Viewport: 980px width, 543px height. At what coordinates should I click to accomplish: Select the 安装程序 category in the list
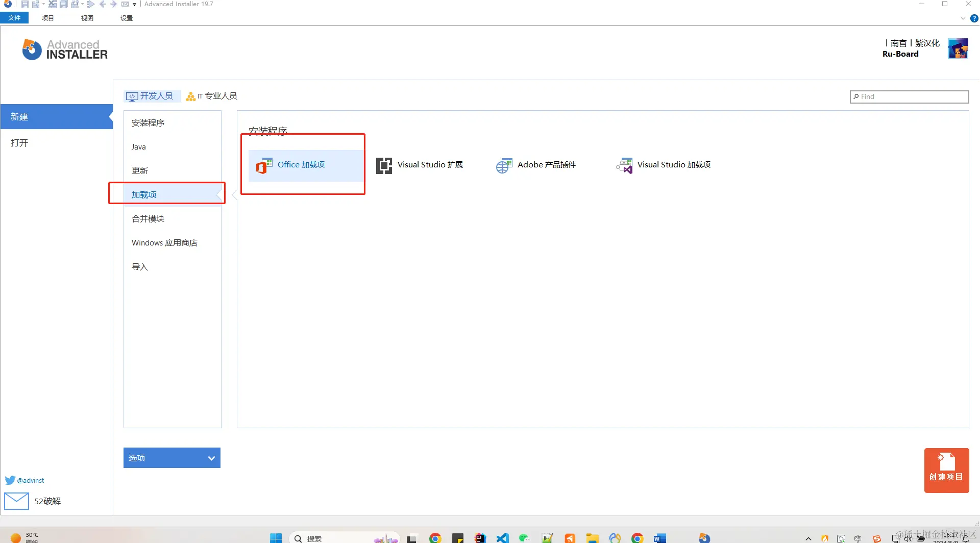[x=172, y=123]
